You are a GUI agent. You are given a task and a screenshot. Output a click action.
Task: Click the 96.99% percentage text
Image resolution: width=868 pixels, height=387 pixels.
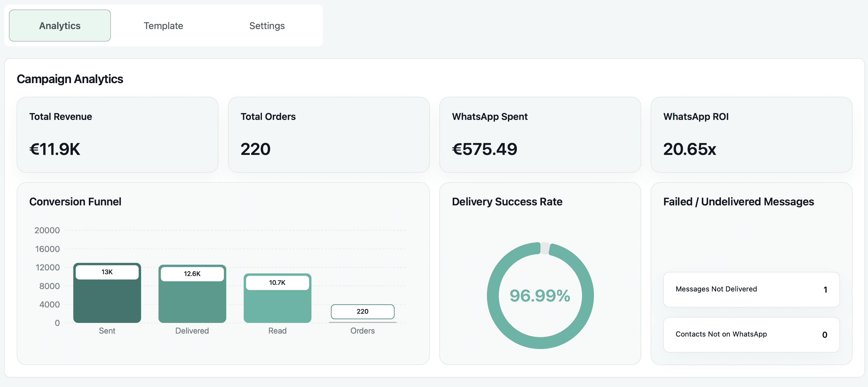(540, 296)
